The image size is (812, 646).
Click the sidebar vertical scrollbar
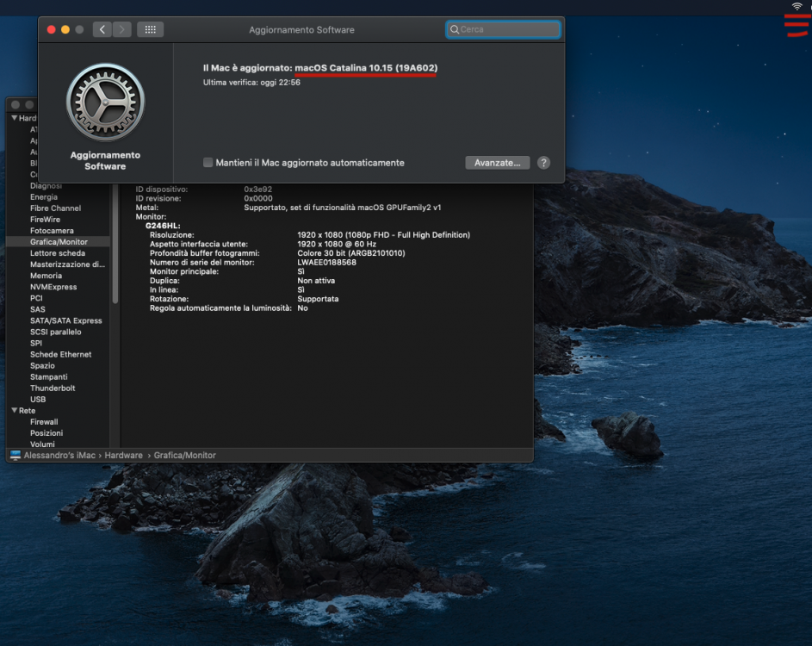click(x=115, y=244)
